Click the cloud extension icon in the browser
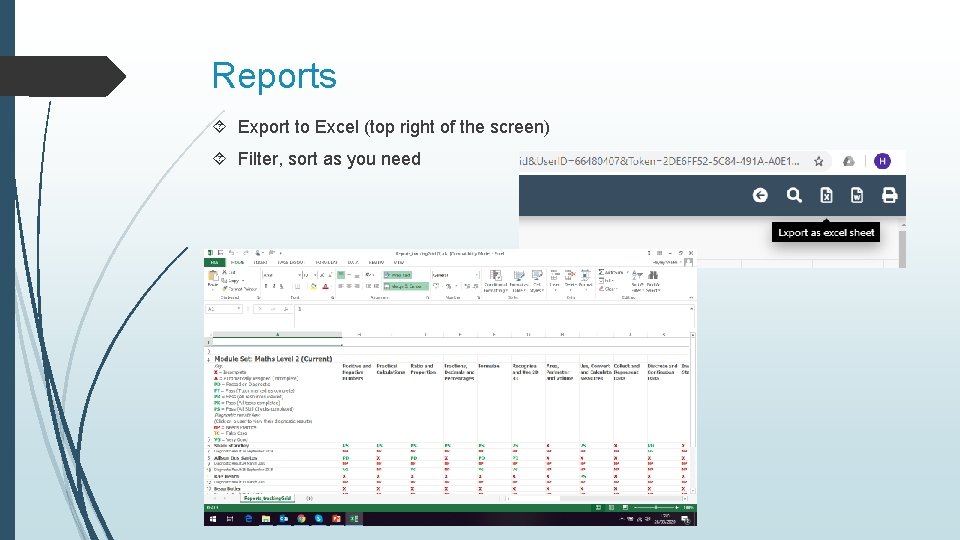The image size is (960, 540). [x=849, y=161]
